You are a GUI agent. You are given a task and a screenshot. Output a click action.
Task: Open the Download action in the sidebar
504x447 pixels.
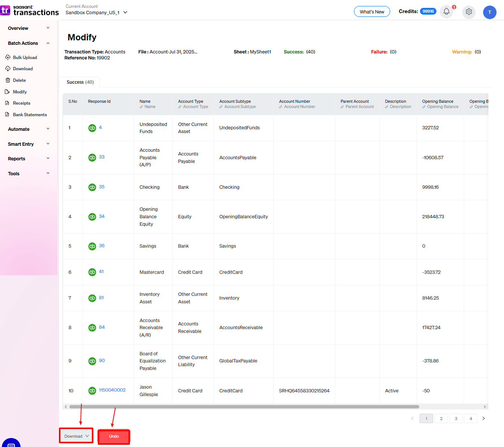point(23,68)
